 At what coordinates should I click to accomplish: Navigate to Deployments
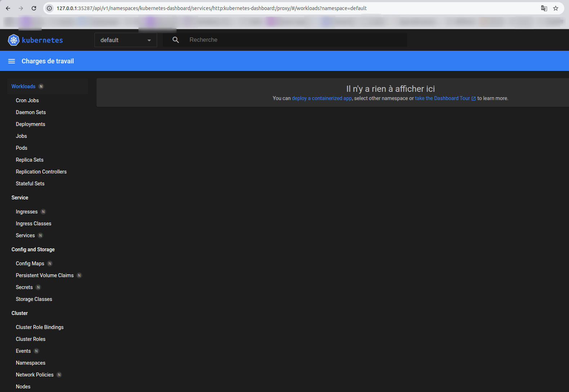(x=30, y=124)
